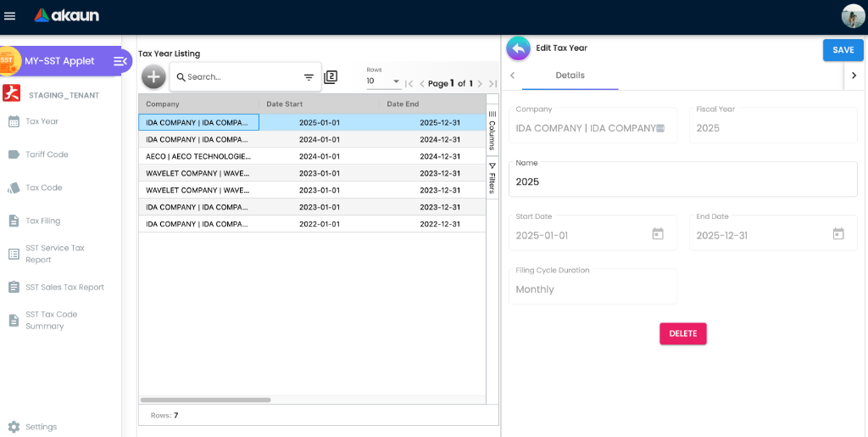Click the horizontal scrollbar in the listing
This screenshot has height=437, width=868.
point(205,400)
